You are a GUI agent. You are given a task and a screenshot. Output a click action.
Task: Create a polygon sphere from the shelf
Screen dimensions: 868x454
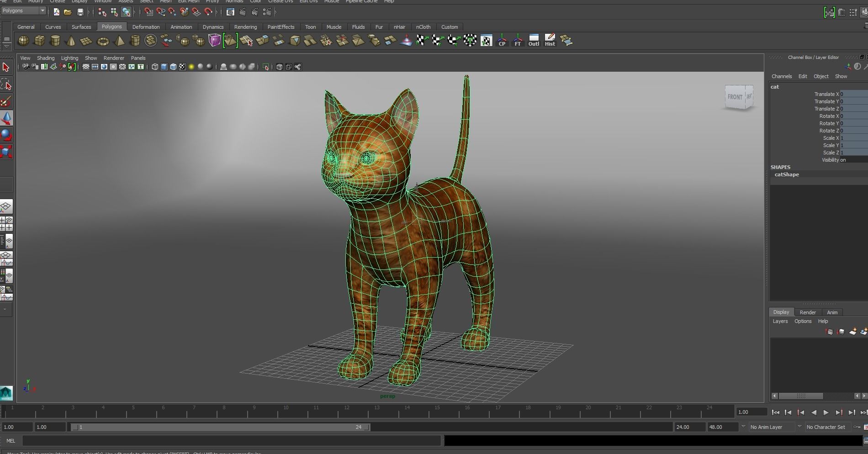point(23,41)
